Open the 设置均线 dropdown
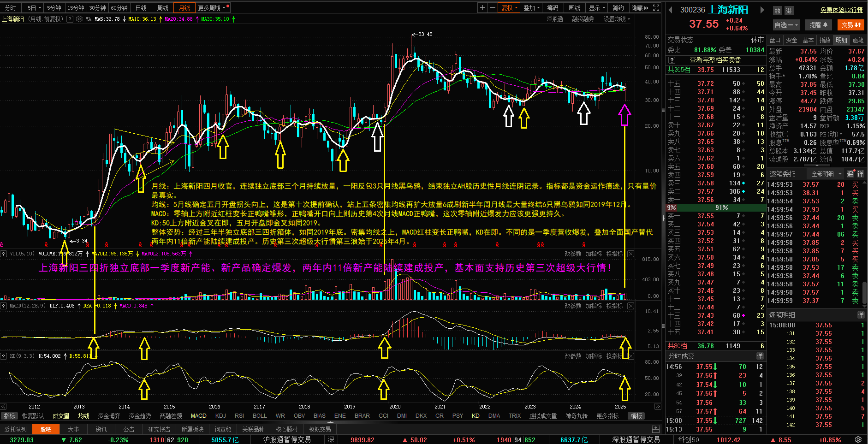868x444 pixels. tap(617, 19)
